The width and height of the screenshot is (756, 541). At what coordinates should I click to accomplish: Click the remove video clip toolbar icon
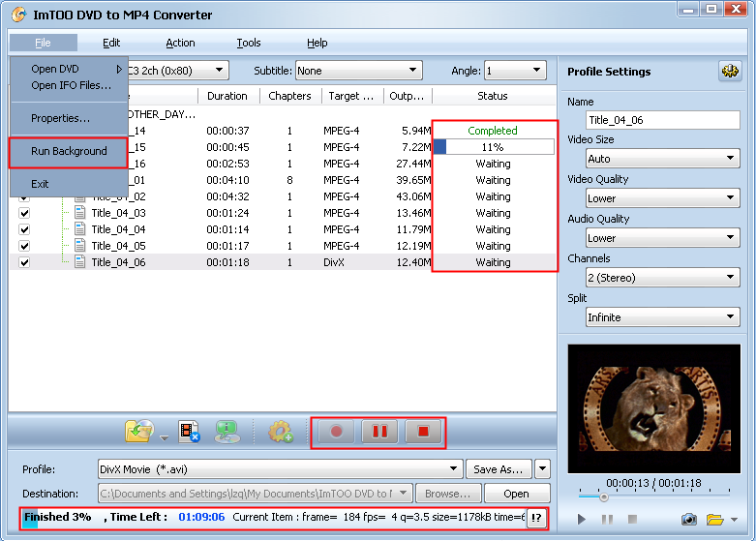[x=189, y=431]
